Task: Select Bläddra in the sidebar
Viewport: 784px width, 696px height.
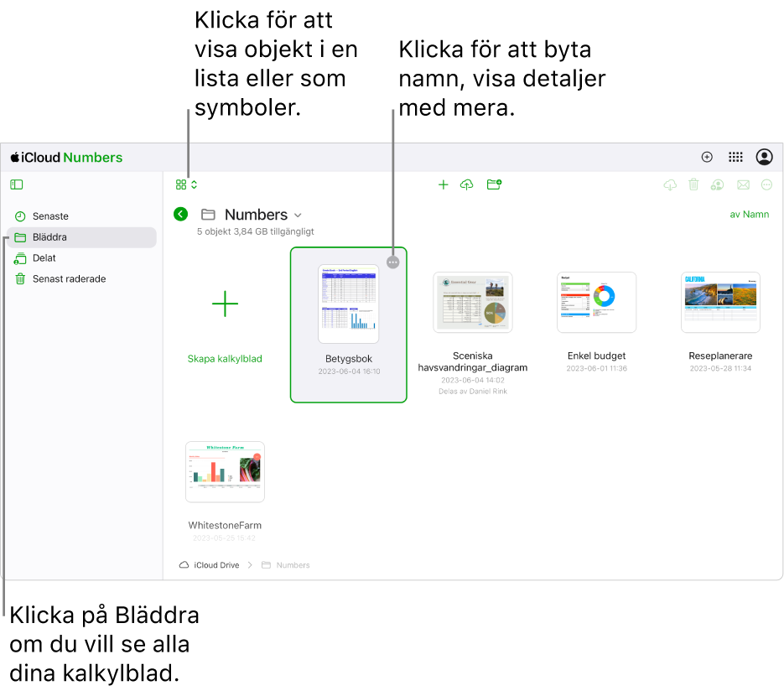Action: coord(81,237)
